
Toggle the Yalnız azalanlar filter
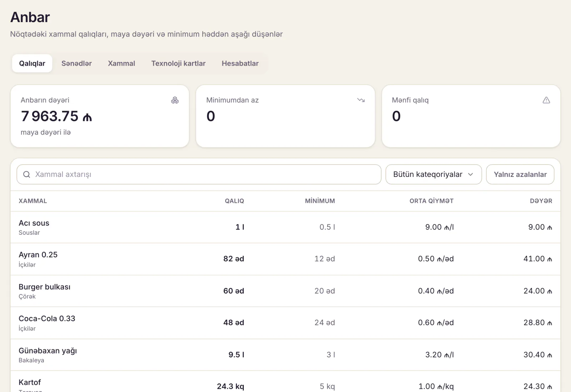[520, 174]
